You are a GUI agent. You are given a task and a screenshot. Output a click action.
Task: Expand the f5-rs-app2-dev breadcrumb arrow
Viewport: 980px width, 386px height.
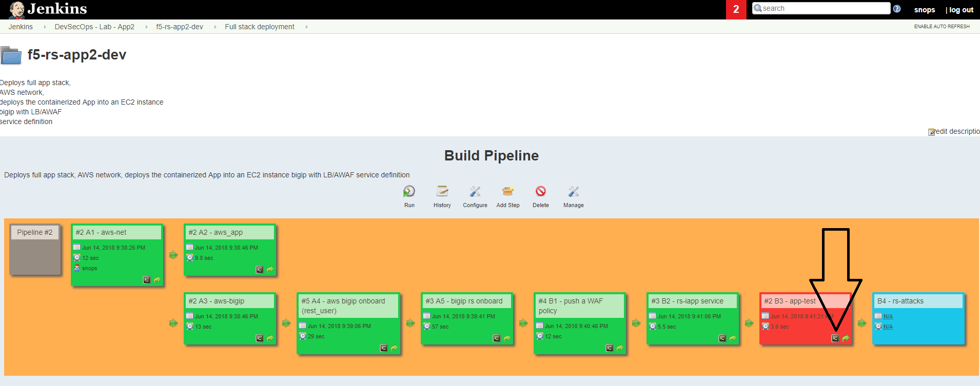[215, 27]
